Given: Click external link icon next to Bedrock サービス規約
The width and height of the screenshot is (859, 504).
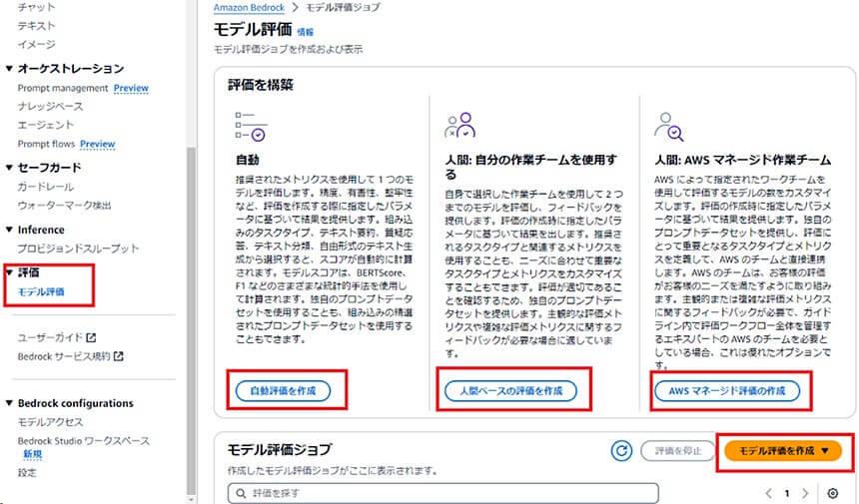Looking at the screenshot, I should pyautogui.click(x=118, y=356).
